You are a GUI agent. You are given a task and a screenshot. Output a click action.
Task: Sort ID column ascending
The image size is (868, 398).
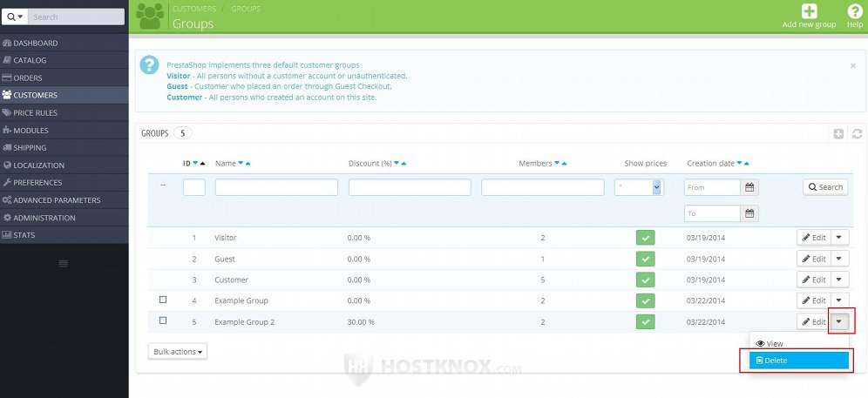(202, 164)
